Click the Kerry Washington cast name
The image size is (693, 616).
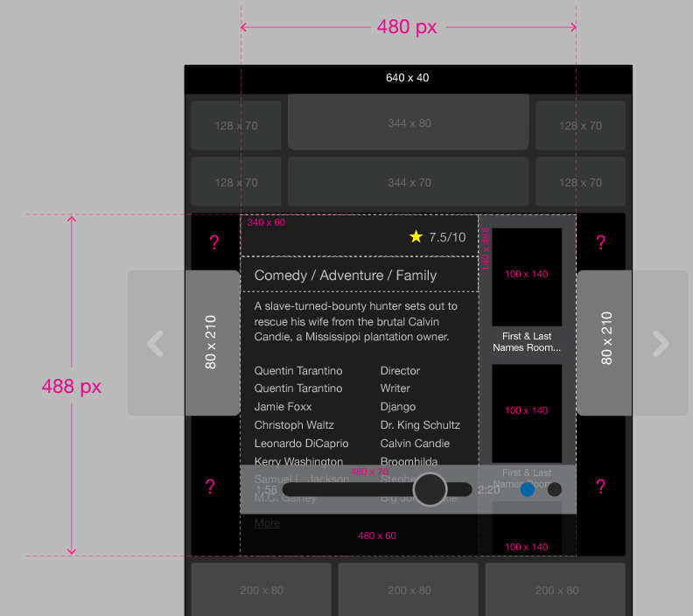click(298, 461)
